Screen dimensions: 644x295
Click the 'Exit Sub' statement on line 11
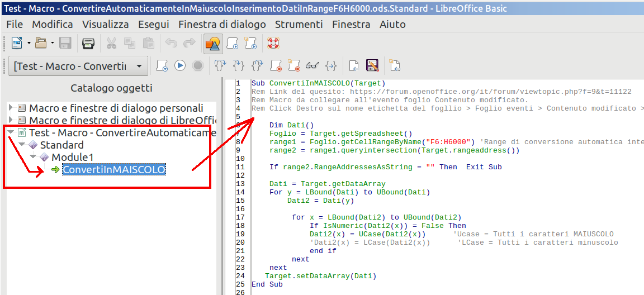tap(484, 167)
